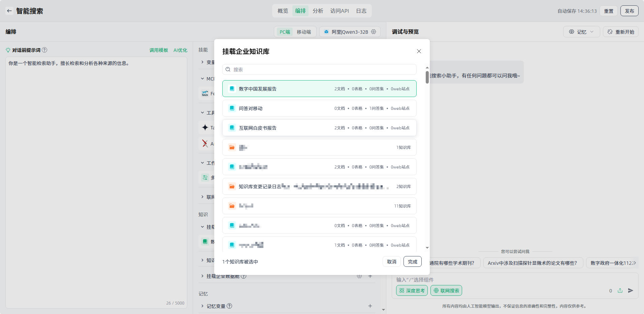Click the plus icon for 记忆变量
The width and height of the screenshot is (644, 314).
(x=370, y=306)
